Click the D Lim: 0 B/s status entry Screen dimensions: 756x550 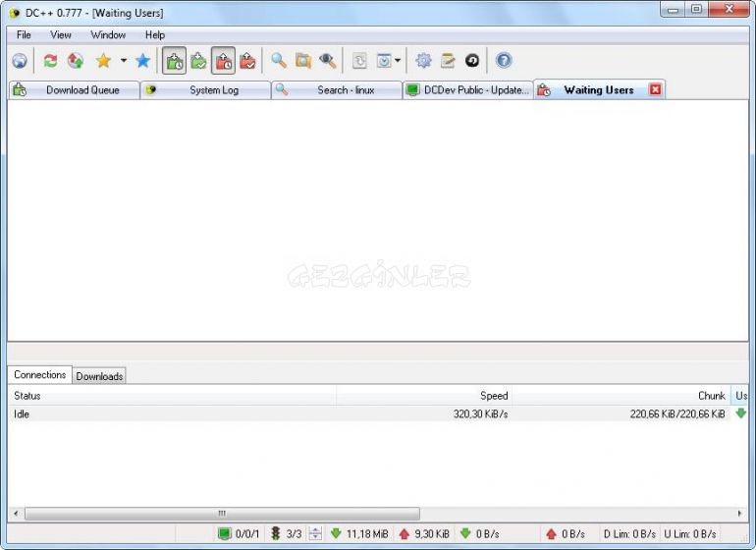pos(629,534)
